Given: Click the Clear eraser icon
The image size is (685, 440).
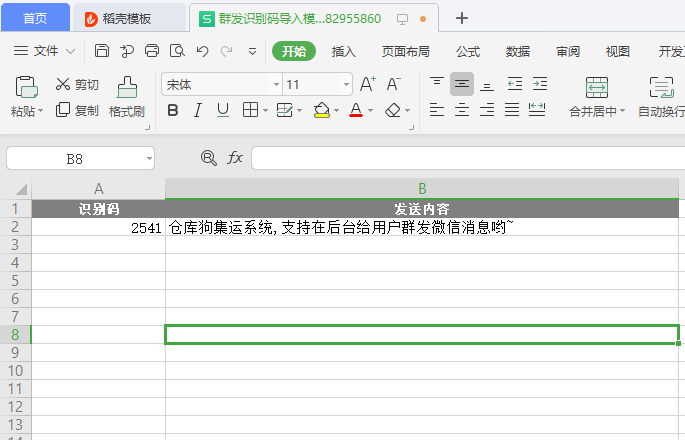Looking at the screenshot, I should (393, 110).
